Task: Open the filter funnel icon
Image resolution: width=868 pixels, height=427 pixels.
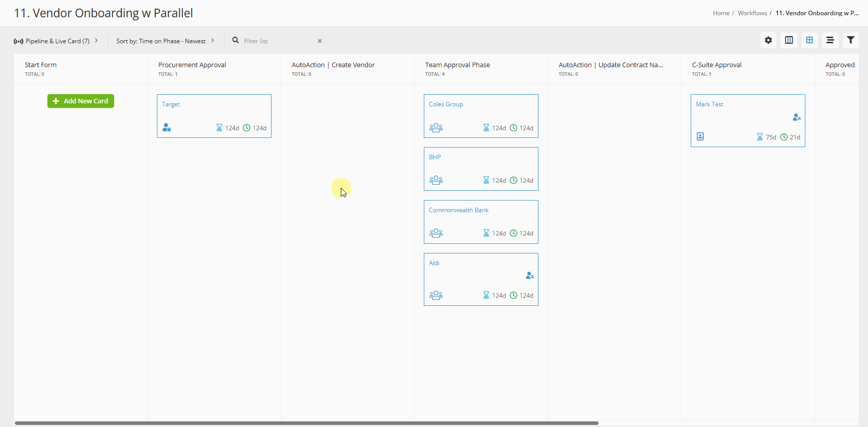Action: (850, 40)
